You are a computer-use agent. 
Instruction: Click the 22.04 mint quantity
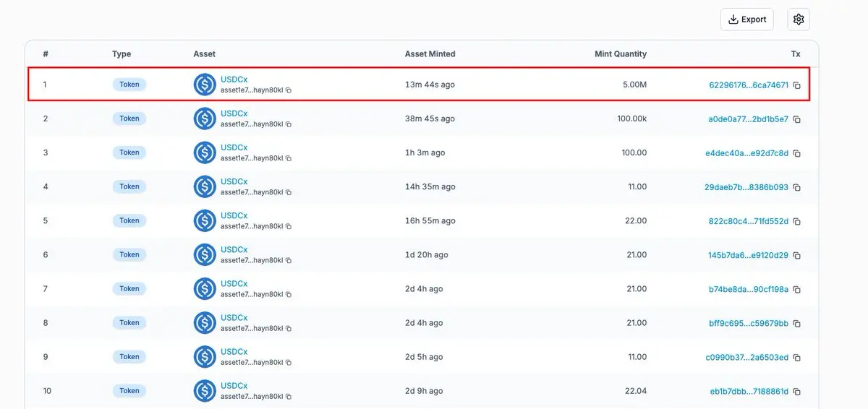coord(637,391)
